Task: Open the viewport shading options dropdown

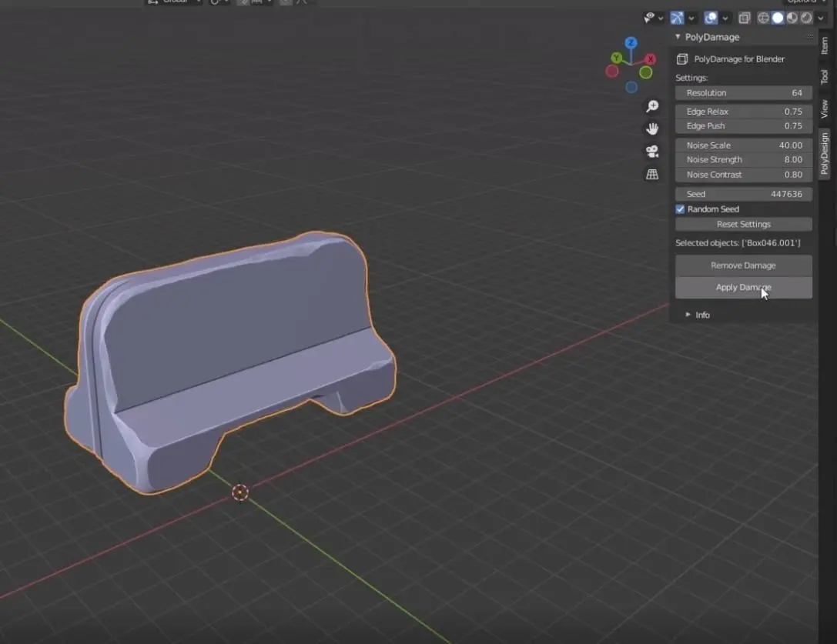Action: click(821, 18)
